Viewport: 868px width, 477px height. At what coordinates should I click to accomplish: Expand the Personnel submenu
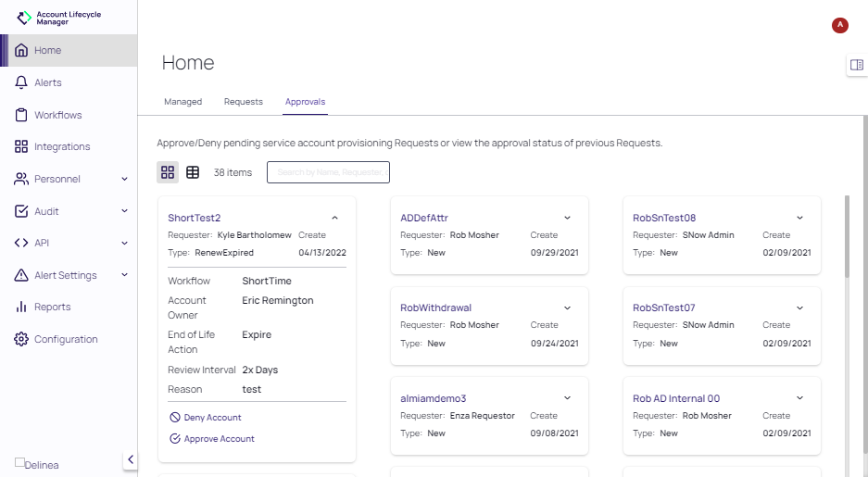click(x=124, y=179)
